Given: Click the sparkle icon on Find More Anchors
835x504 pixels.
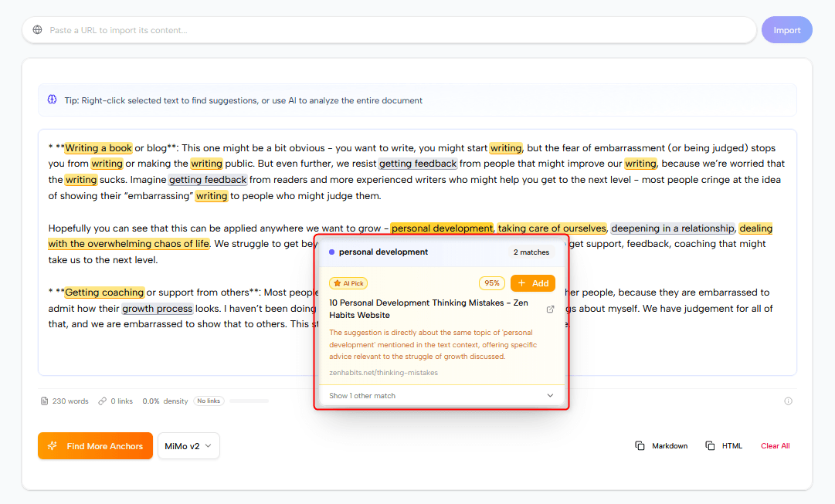Looking at the screenshot, I should (52, 445).
